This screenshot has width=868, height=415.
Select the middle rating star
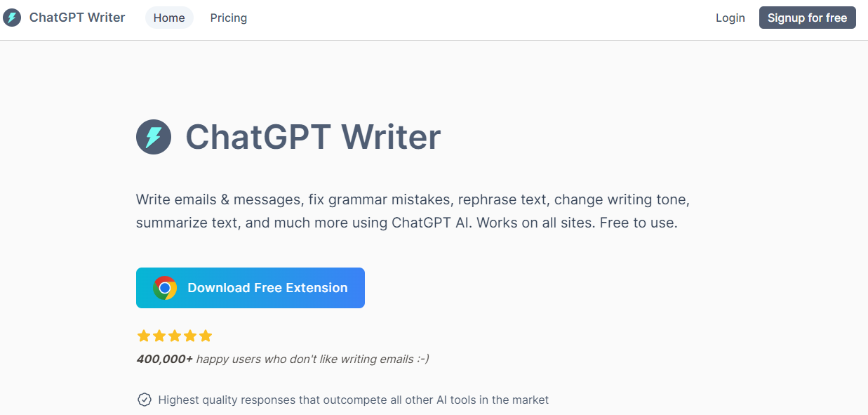coord(175,336)
